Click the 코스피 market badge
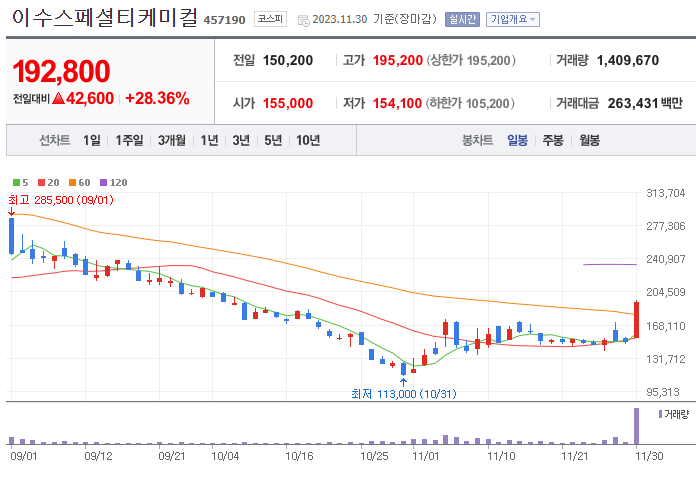 270,19
